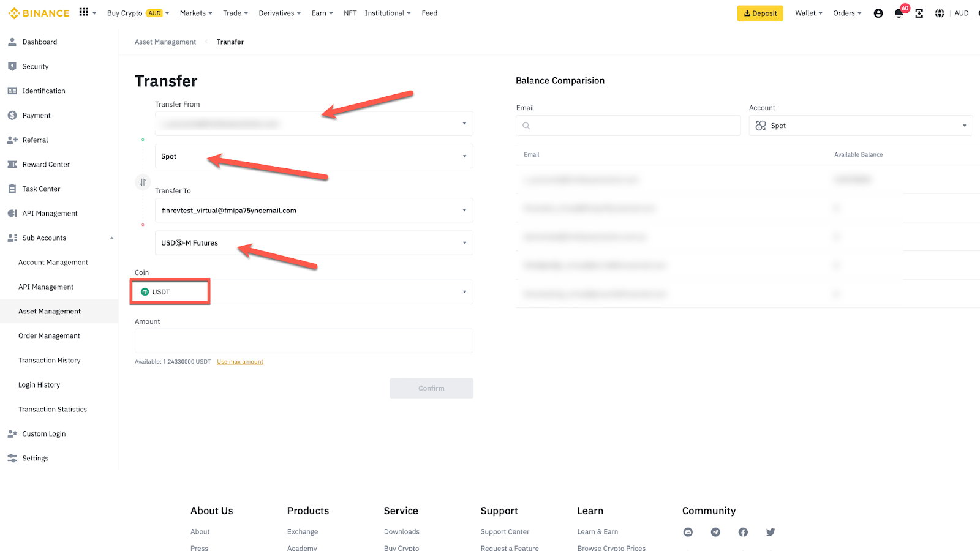Open the language globe icon
The height and width of the screenshot is (551, 980).
[940, 13]
